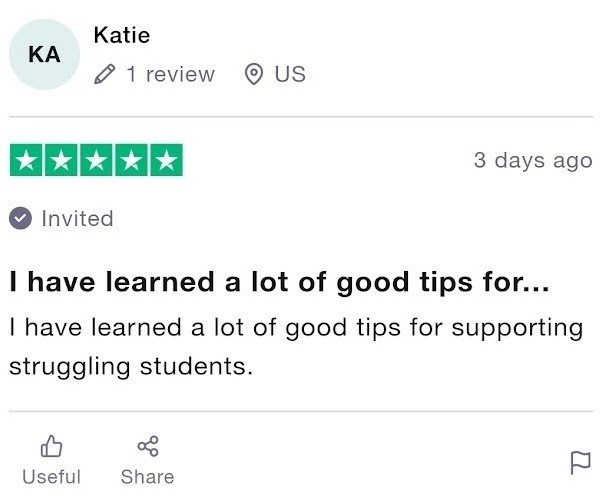Screen dimensions: 607x501
Task: Click the '3 days ago' timestamp
Action: [533, 160]
